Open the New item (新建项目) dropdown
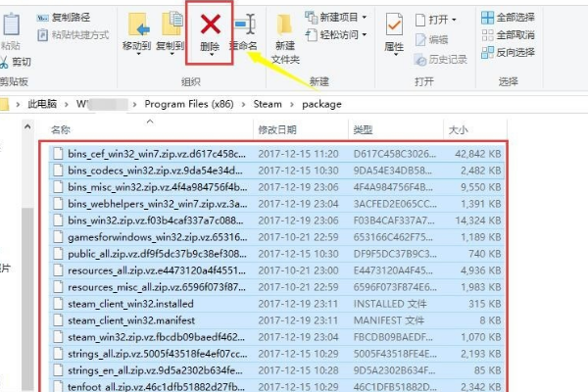The width and height of the screenshot is (588, 392). point(335,17)
